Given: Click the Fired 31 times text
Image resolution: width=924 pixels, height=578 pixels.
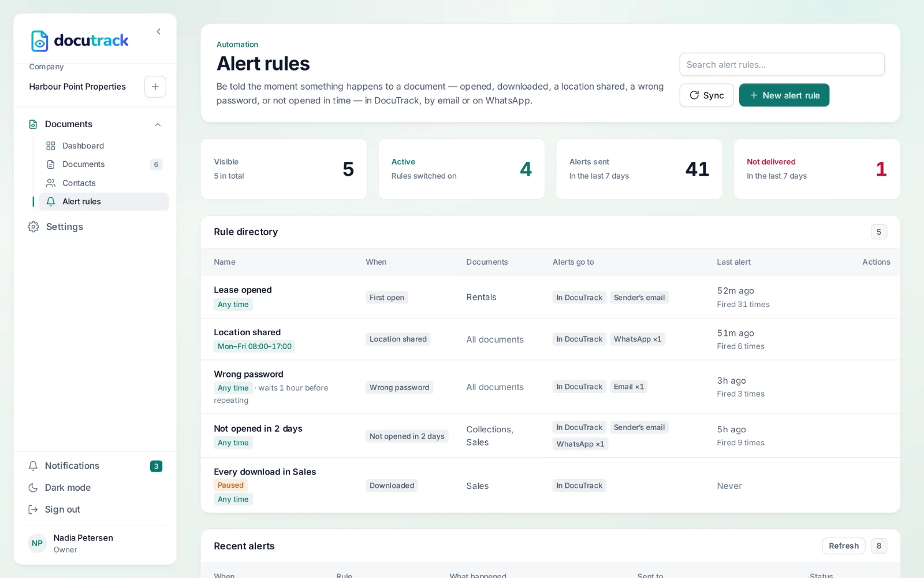Looking at the screenshot, I should point(743,305).
